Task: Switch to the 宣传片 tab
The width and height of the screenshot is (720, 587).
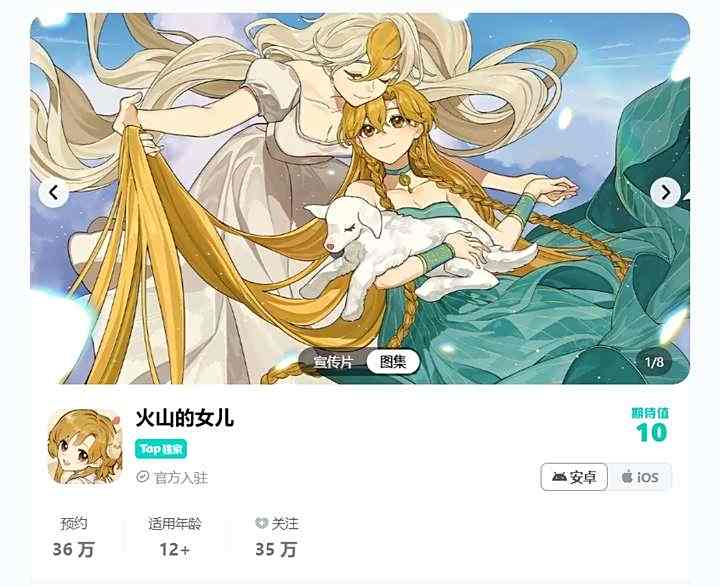Action: click(x=333, y=362)
